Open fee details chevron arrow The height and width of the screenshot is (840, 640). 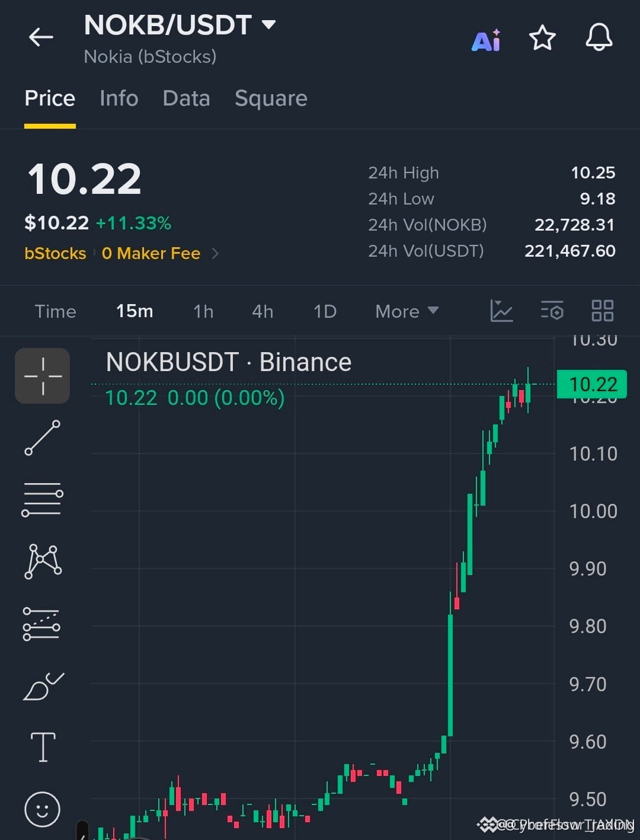(215, 254)
